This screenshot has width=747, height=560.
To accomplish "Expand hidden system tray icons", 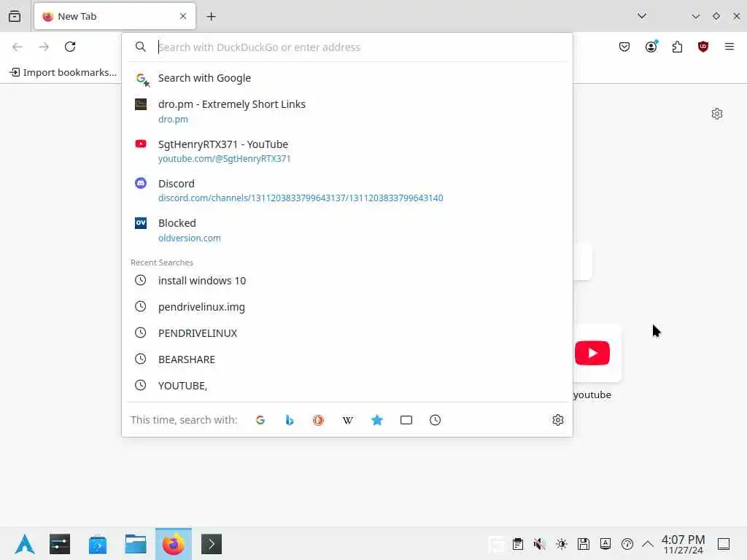I will pyautogui.click(x=648, y=544).
